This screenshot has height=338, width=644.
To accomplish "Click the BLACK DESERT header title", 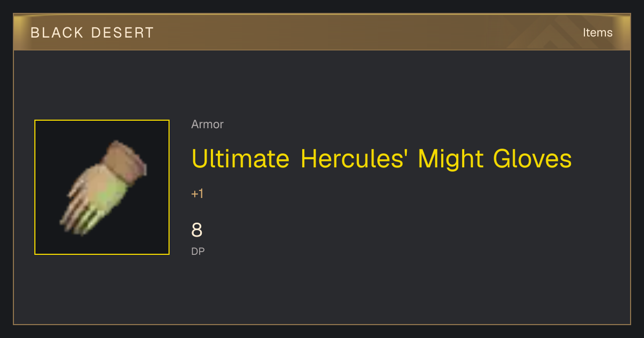I will click(x=92, y=33).
